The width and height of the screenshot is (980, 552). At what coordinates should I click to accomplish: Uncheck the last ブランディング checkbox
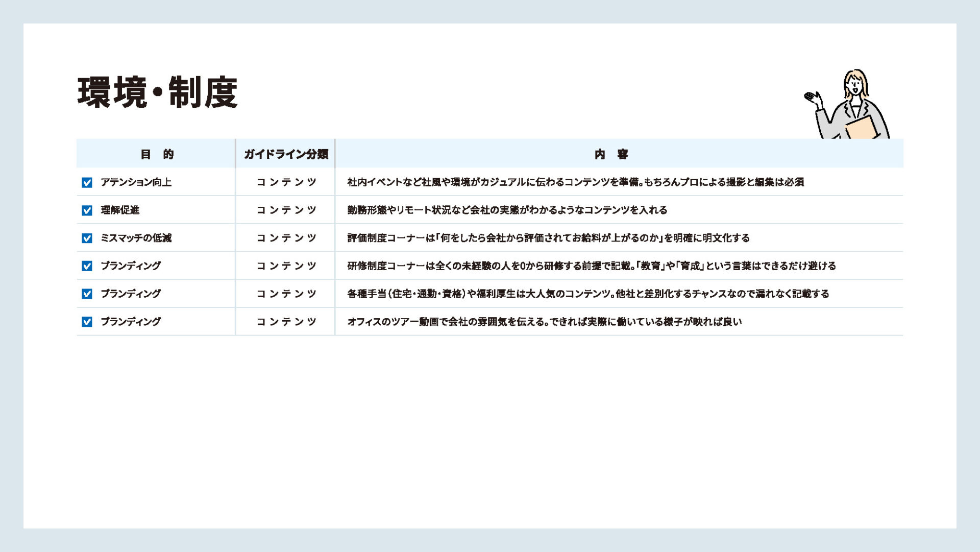pyautogui.click(x=87, y=322)
